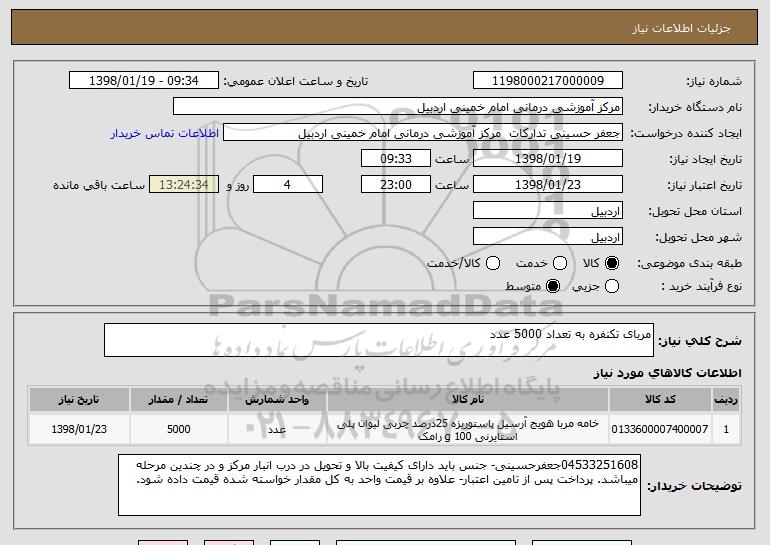Select the متوسط purchase type radio
Image resolution: width=770 pixels, height=545 pixels.
[x=553, y=286]
